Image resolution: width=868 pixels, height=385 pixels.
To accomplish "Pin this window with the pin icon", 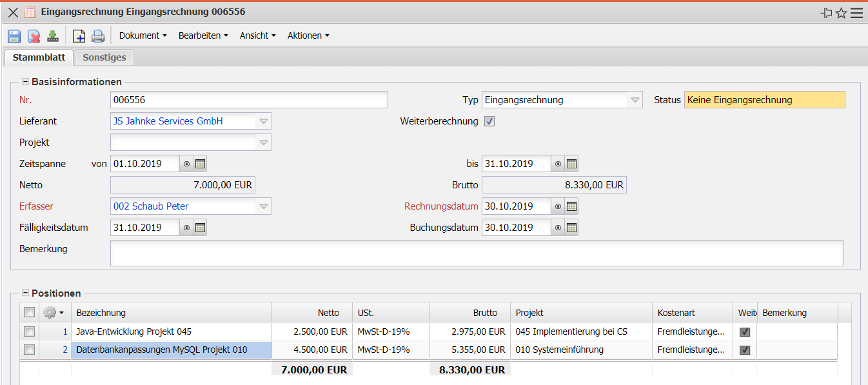I will tap(826, 13).
